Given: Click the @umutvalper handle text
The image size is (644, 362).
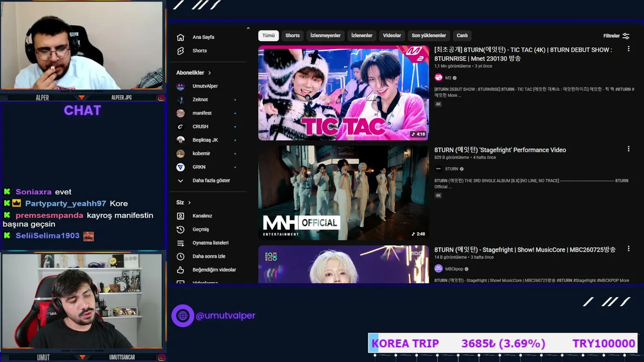Looking at the screenshot, I should pyautogui.click(x=225, y=316).
